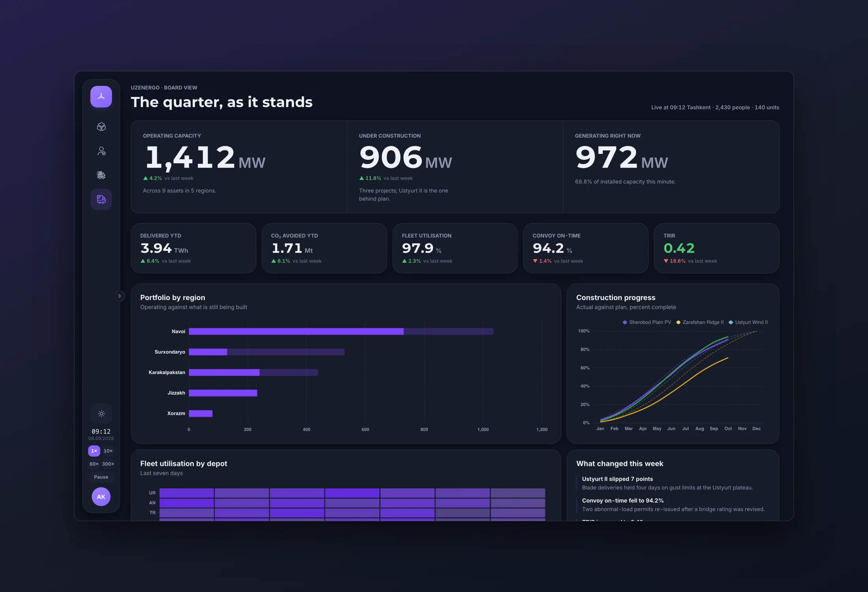Click the Ustyurt Wind II legend dot
The image size is (868, 592).
[731, 322]
